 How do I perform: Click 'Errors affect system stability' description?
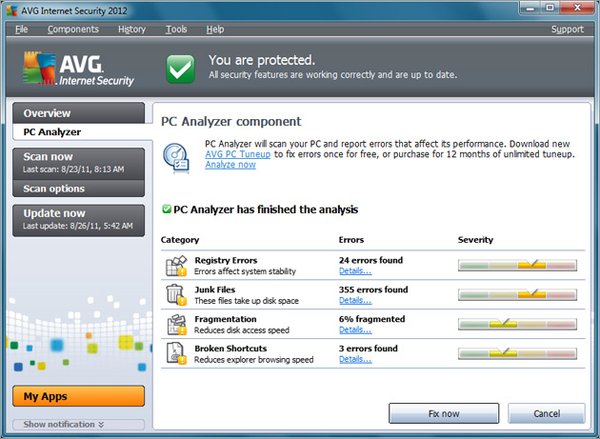pos(245,271)
